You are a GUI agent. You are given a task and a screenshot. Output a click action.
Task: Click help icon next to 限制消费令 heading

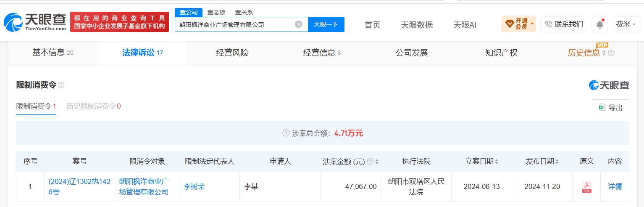61,85
